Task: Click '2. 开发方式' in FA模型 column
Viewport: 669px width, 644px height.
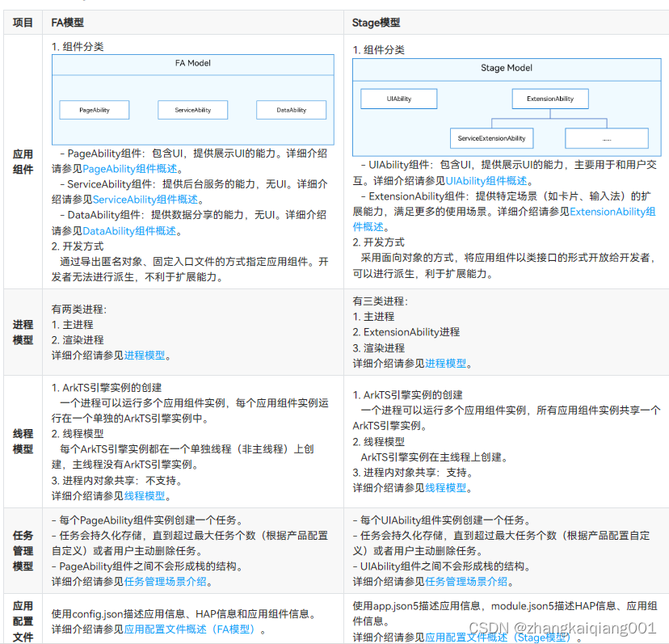Action: point(78,246)
